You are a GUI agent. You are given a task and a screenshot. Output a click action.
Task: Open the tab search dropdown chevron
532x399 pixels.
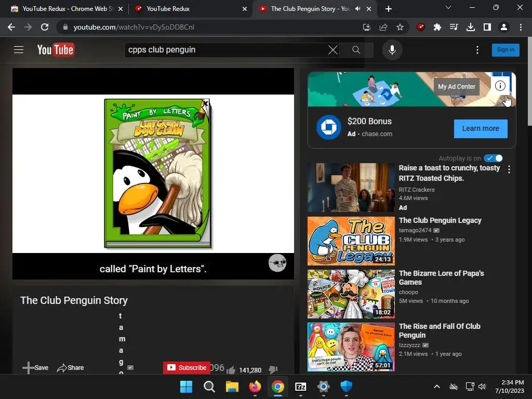pyautogui.click(x=448, y=7)
